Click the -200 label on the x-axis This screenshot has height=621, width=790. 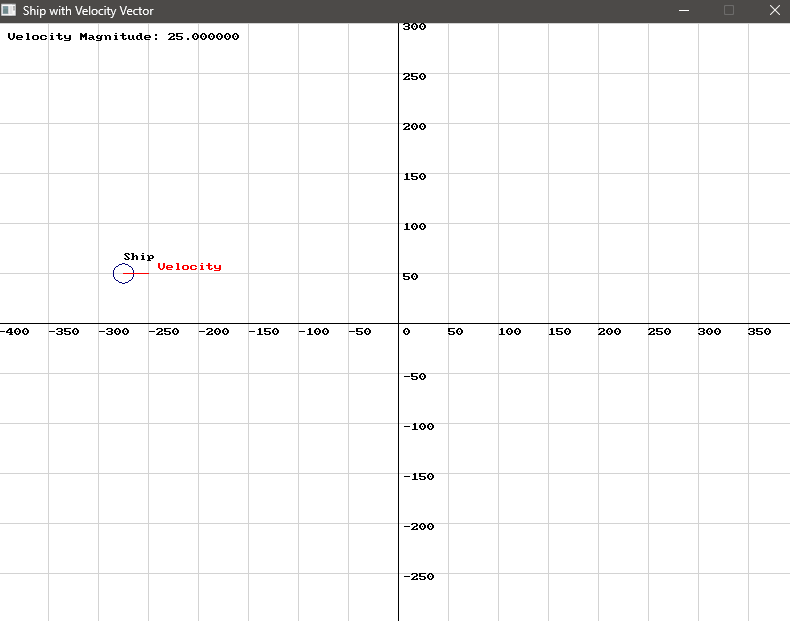(214, 332)
